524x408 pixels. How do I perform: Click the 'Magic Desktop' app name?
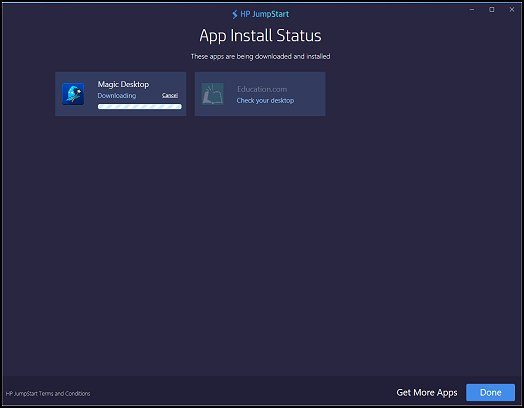(x=123, y=85)
